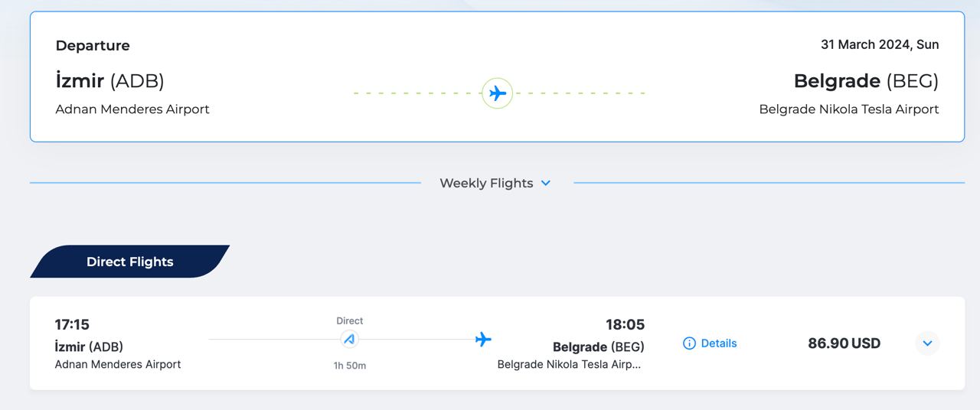Click the blue plane icon in the flight row
Viewport: 980px width, 410px height.
click(483, 339)
